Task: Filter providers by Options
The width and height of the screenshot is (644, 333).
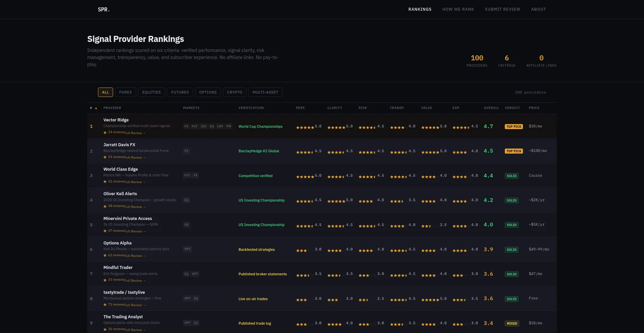Action: (x=208, y=92)
